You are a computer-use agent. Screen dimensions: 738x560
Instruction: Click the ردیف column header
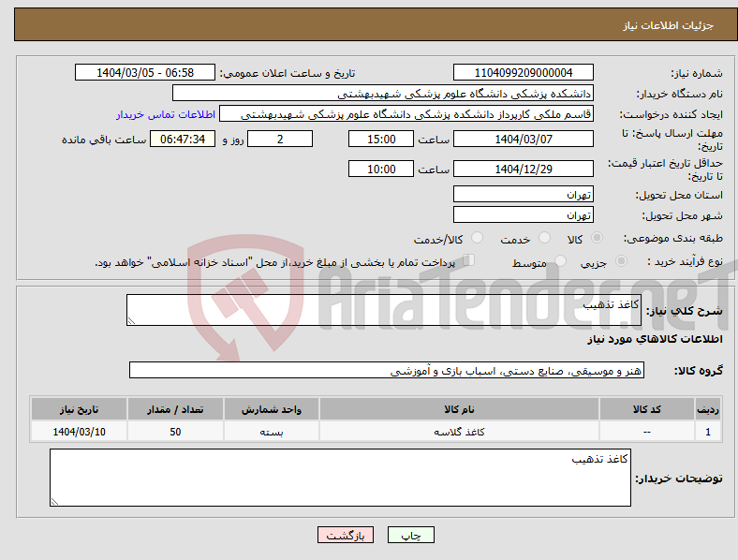[708, 409]
